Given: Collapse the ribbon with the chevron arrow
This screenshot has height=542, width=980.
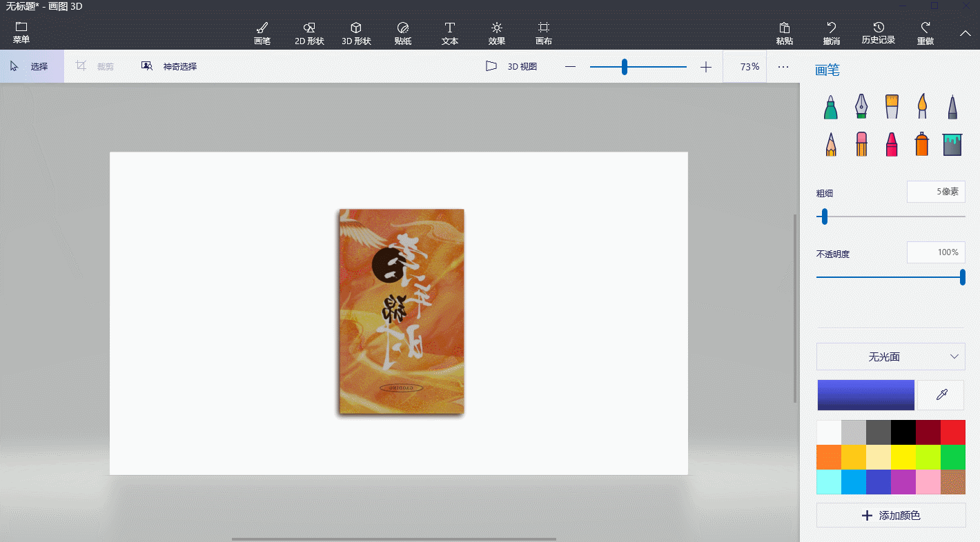Looking at the screenshot, I should (x=966, y=33).
